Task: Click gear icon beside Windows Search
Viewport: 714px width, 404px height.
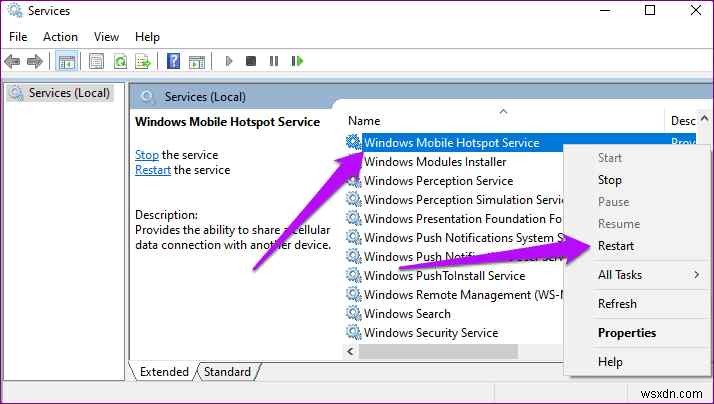Action: point(353,314)
